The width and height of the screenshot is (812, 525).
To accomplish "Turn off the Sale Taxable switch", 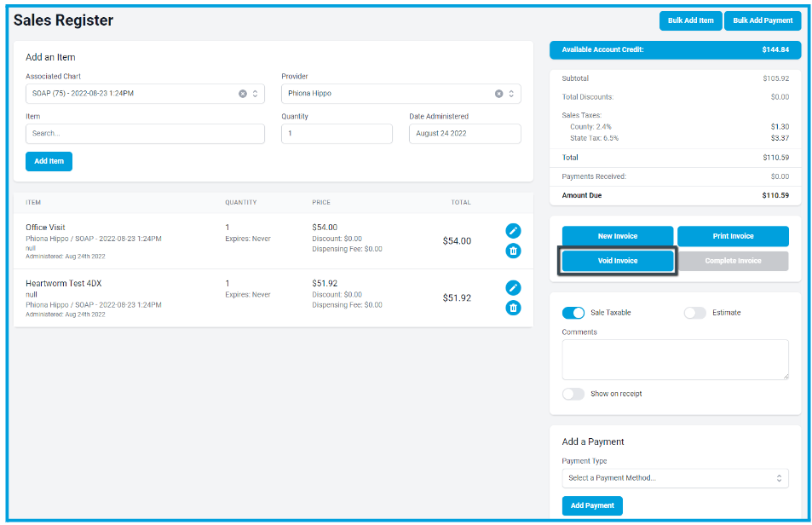I will (573, 313).
